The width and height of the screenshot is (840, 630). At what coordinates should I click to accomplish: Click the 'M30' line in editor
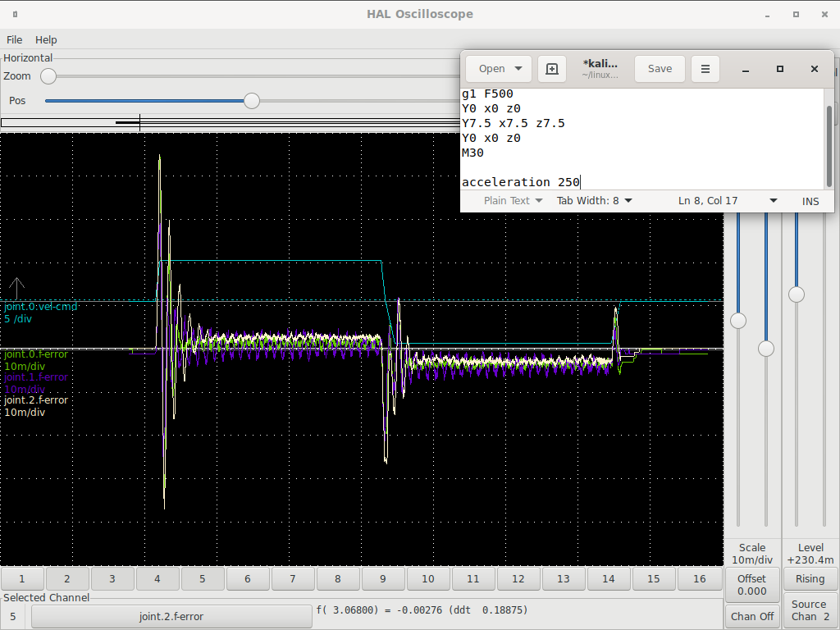tap(472, 153)
